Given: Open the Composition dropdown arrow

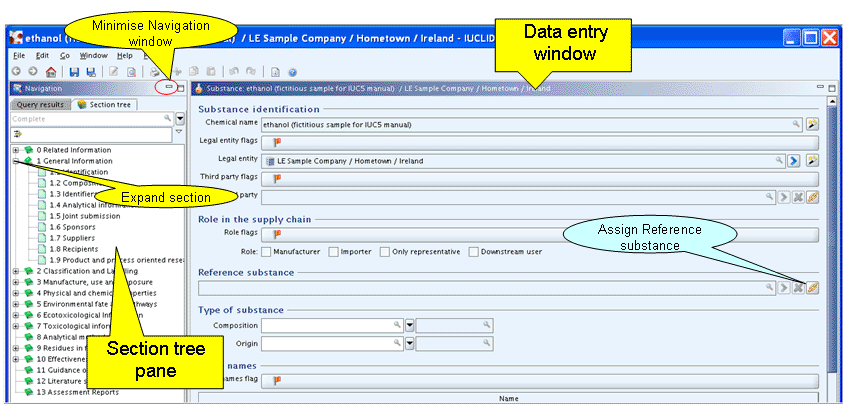Looking at the screenshot, I should (410, 325).
